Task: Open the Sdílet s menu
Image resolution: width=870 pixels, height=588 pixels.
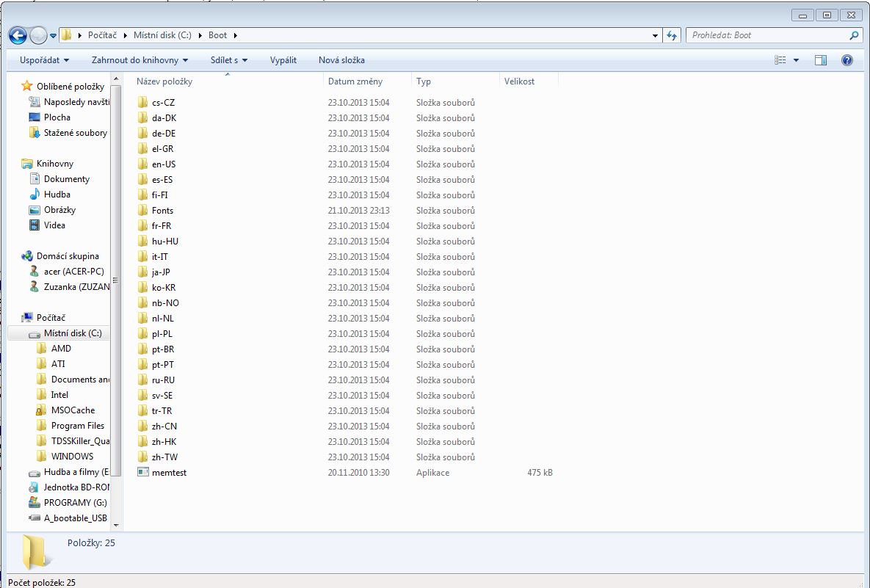Action: point(228,60)
